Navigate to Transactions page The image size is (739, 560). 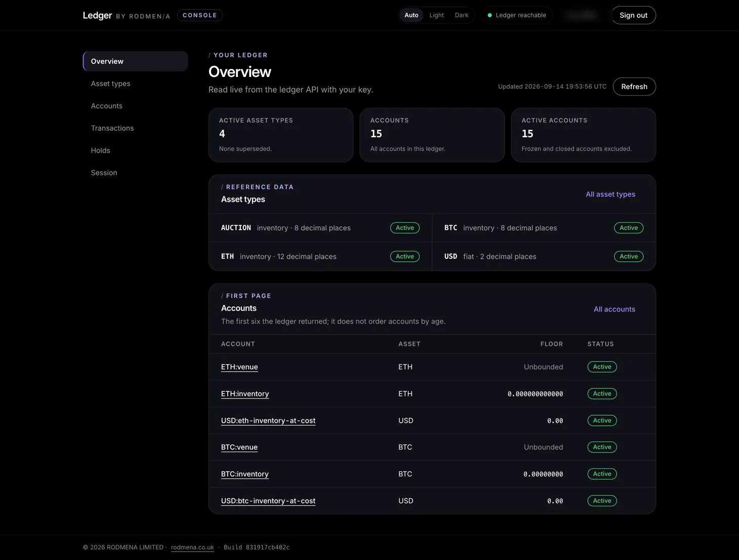point(136,128)
